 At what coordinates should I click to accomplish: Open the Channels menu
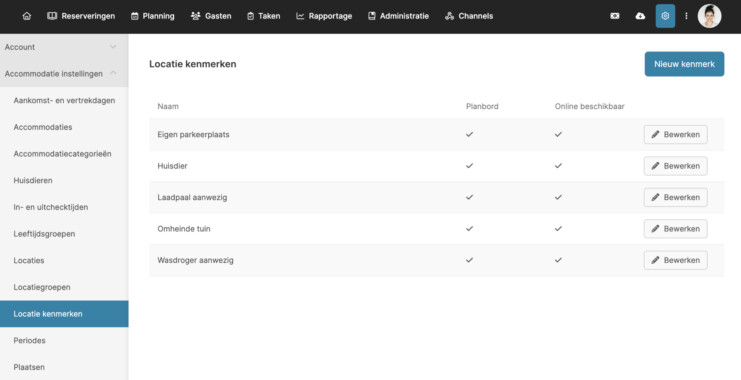[469, 16]
